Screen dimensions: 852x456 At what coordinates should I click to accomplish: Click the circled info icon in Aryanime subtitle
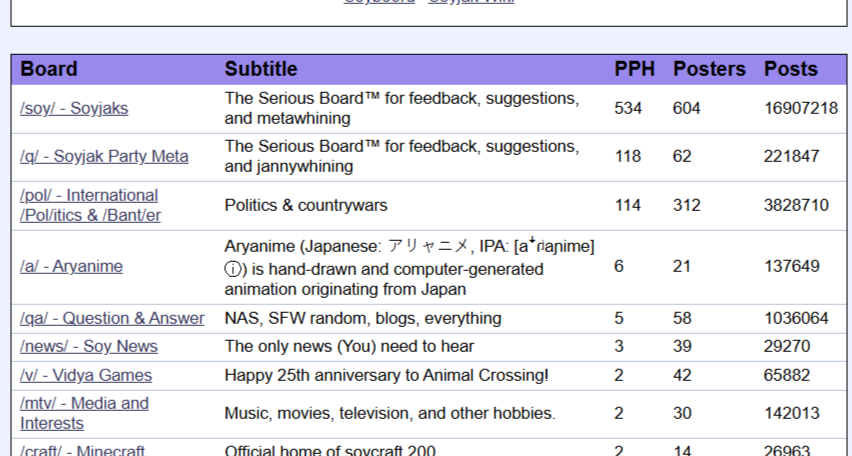pyautogui.click(x=233, y=269)
